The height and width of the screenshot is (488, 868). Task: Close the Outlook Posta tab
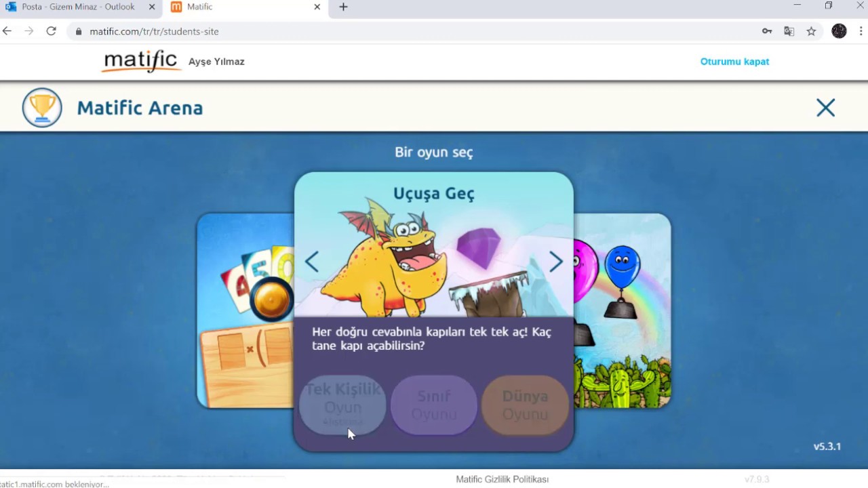152,7
